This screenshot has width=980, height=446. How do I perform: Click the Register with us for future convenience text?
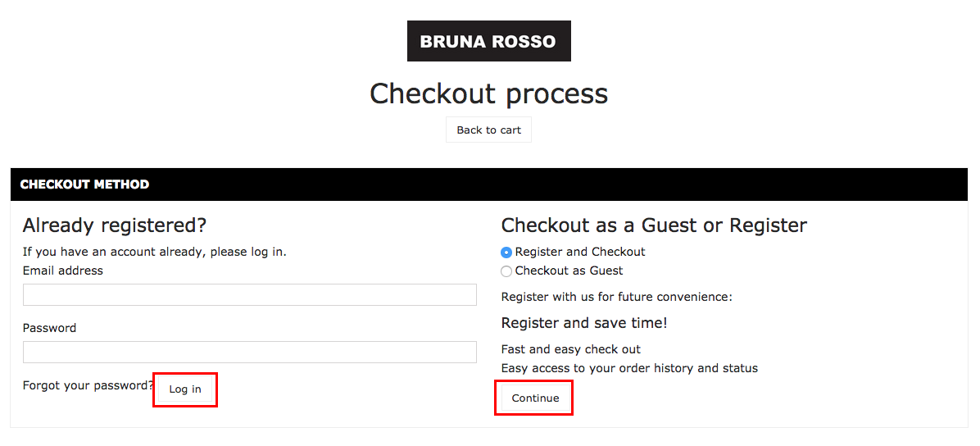point(617,297)
